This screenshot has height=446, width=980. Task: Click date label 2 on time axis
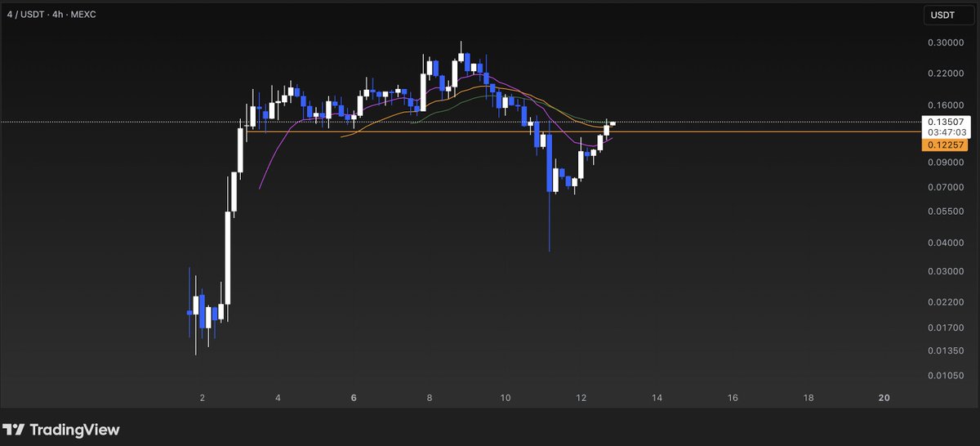pyautogui.click(x=203, y=398)
